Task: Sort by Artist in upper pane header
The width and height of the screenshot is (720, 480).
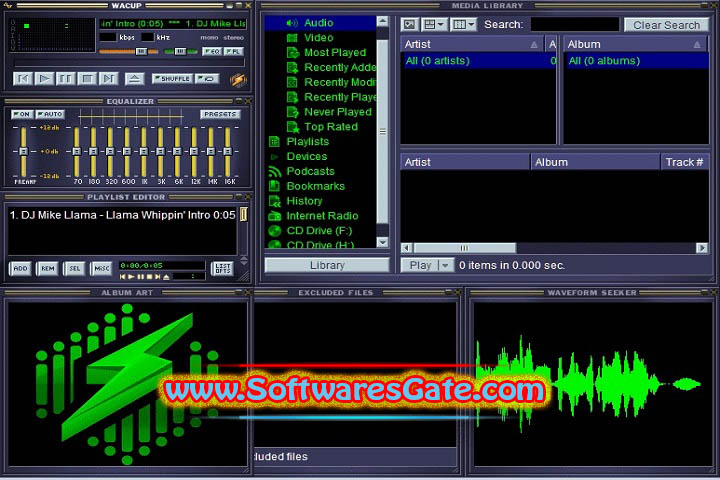Action: 472,45
